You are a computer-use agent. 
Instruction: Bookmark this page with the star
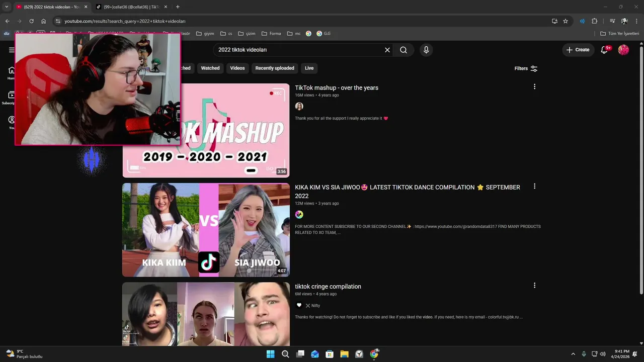(x=566, y=21)
